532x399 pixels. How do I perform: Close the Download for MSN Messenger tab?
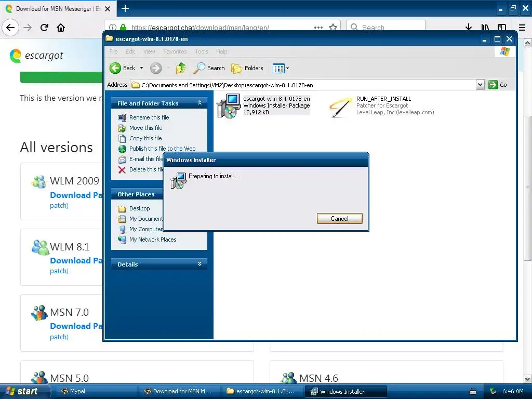[x=108, y=9]
